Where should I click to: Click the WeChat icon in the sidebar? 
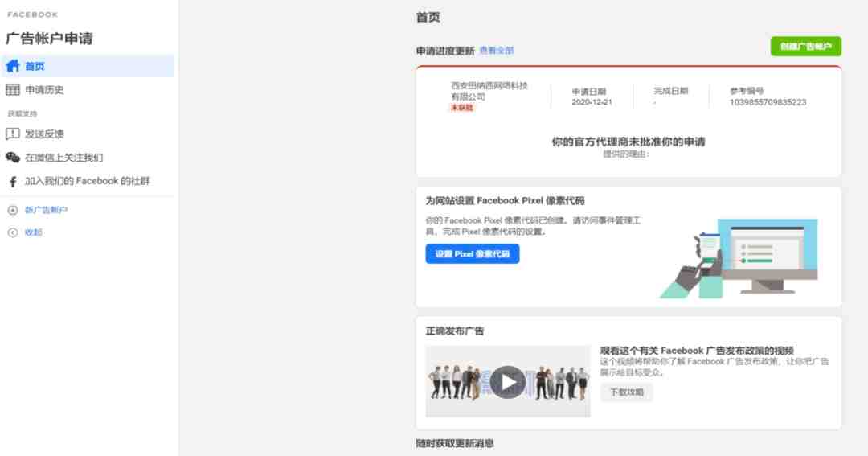(x=13, y=158)
